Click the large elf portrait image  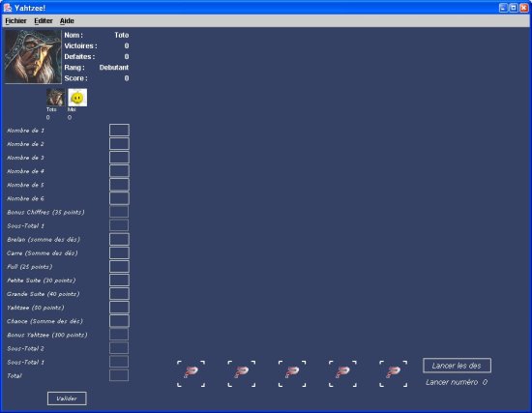(33, 57)
